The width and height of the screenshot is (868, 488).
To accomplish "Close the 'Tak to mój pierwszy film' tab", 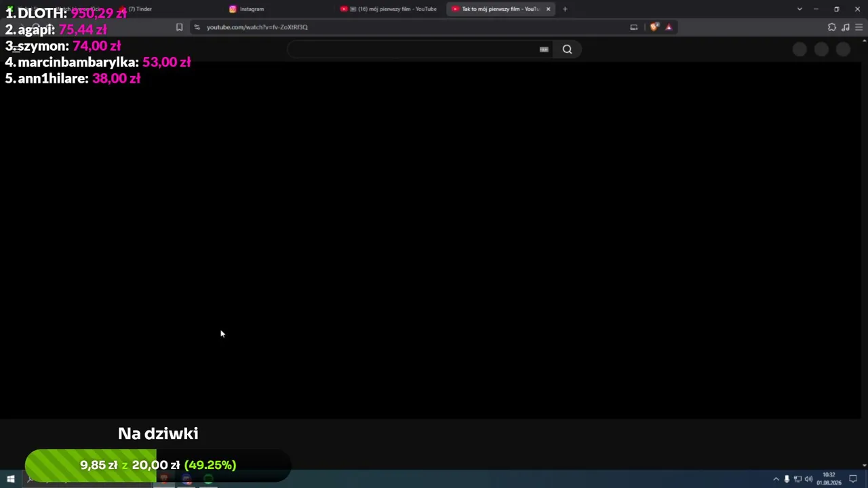I will coord(548,9).
